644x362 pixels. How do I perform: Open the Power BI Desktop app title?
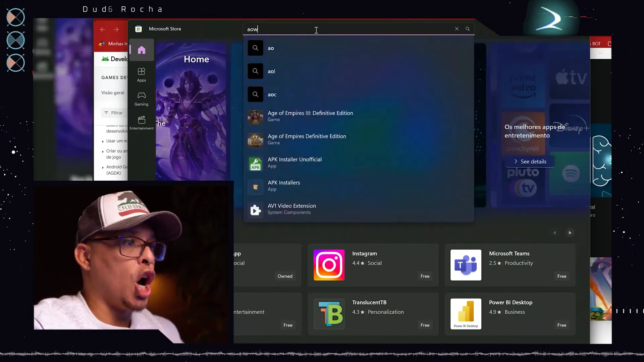(x=511, y=303)
